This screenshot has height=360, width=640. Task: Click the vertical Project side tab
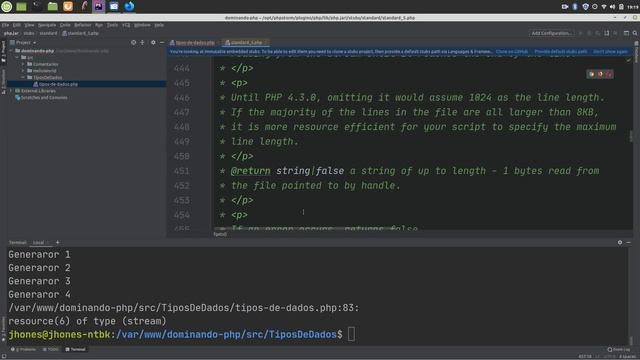3,51
